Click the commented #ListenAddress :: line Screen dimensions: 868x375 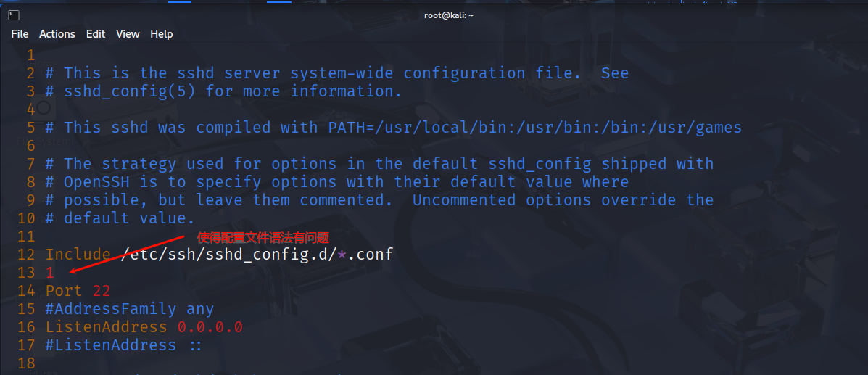123,345
